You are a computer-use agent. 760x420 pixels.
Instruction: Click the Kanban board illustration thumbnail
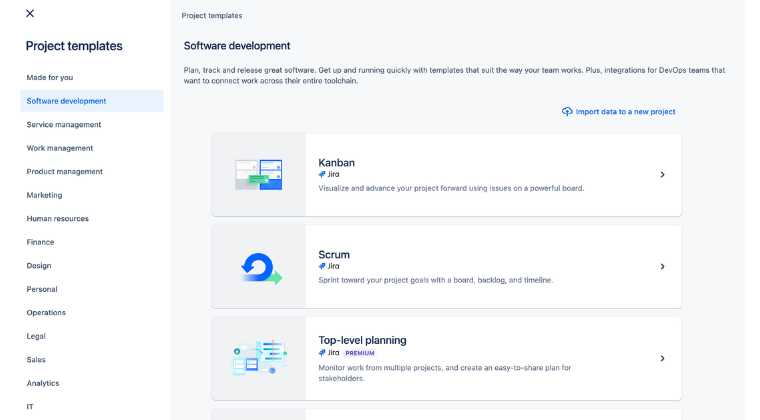259,175
